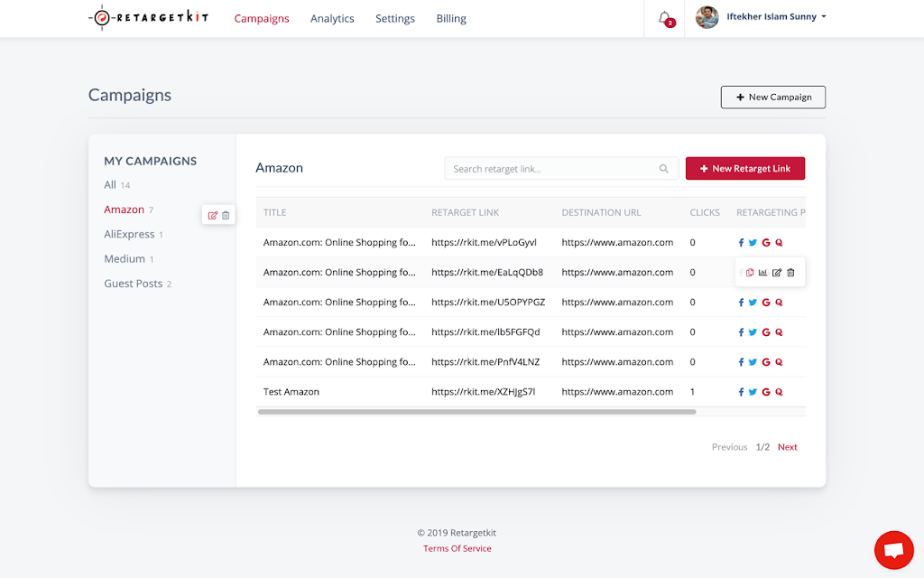Click the https://rkit.me/U5OPYPGZ link cell
924x578 pixels.
[x=488, y=302]
